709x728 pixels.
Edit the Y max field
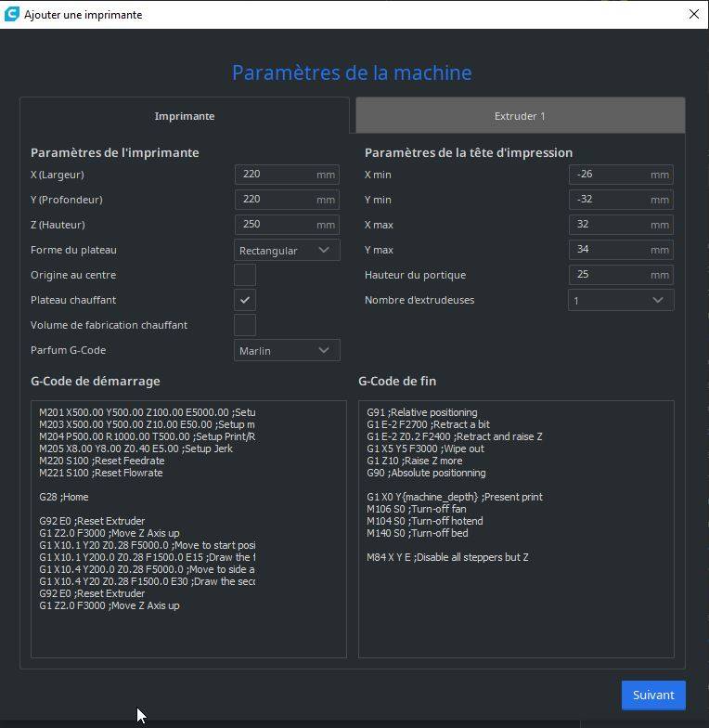[621, 250]
